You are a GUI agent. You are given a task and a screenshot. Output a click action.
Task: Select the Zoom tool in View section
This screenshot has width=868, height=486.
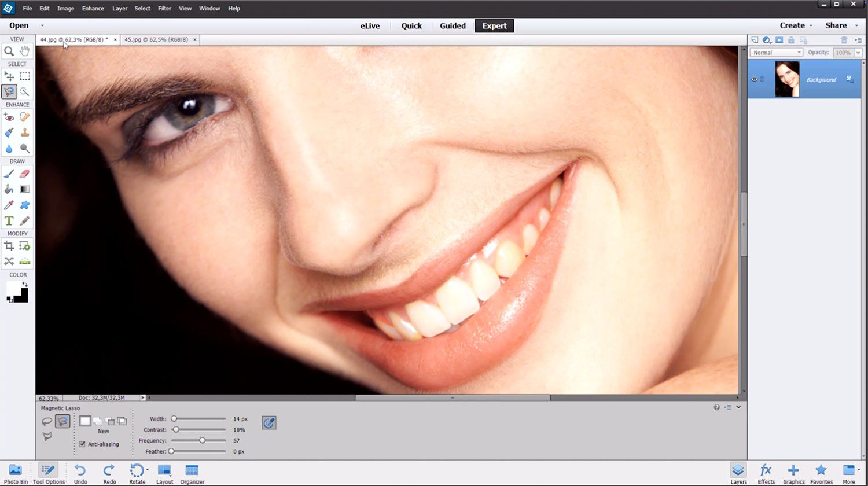point(9,51)
